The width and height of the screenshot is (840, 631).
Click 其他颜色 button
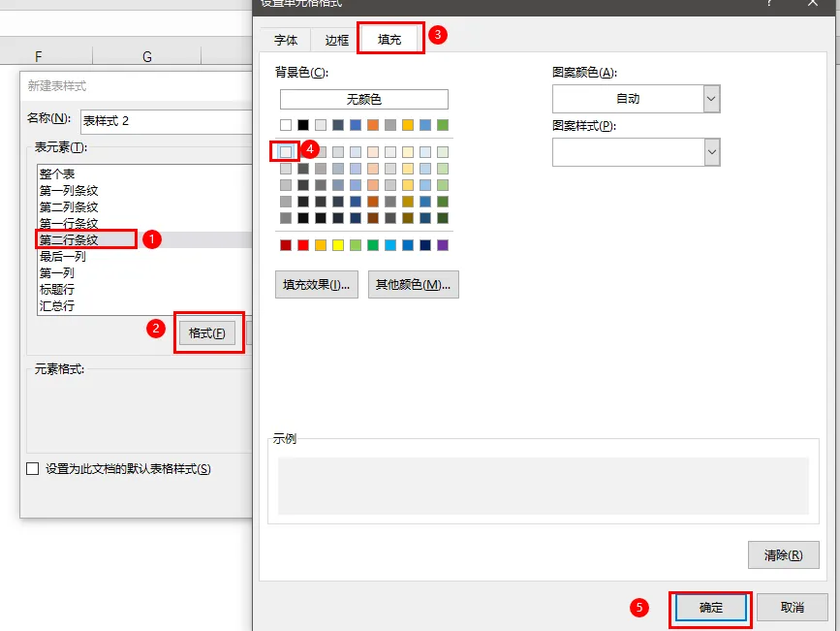[413, 285]
